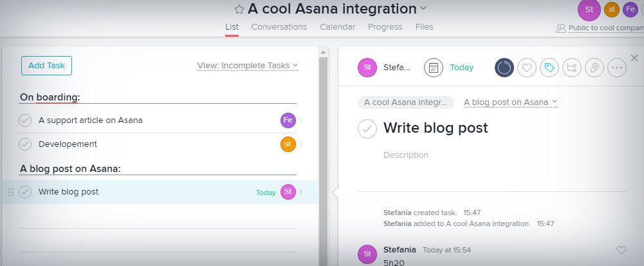Image resolution: width=644 pixels, height=266 pixels.
Task: Select the A blog post on Asana section heading
Action: (70, 169)
